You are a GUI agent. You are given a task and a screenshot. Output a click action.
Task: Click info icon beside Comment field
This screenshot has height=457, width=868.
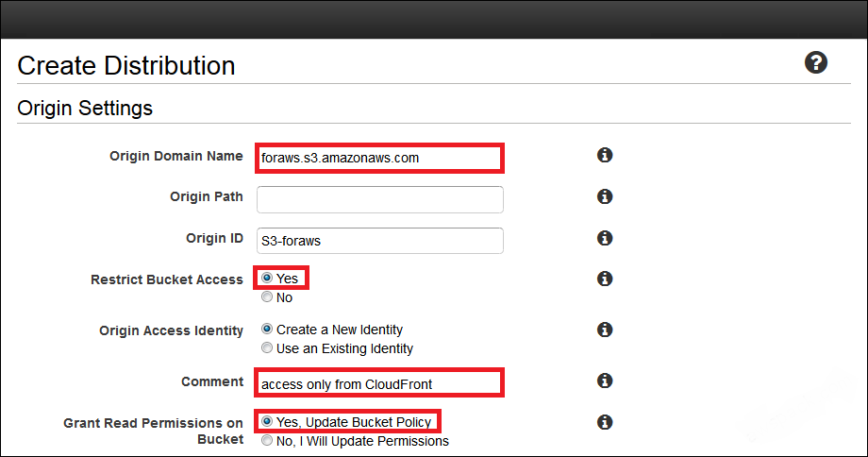[x=605, y=381]
